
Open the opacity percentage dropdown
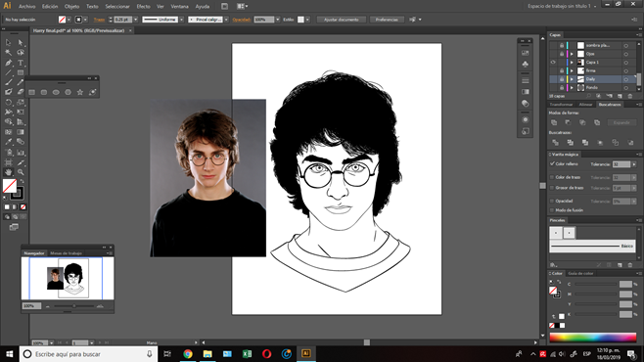click(278, 20)
